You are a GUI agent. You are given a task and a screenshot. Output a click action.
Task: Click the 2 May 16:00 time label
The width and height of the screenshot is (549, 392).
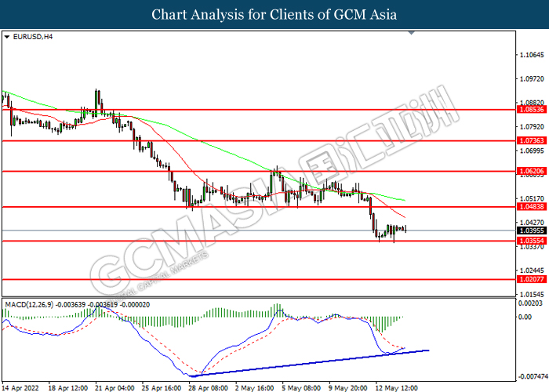[255, 388]
